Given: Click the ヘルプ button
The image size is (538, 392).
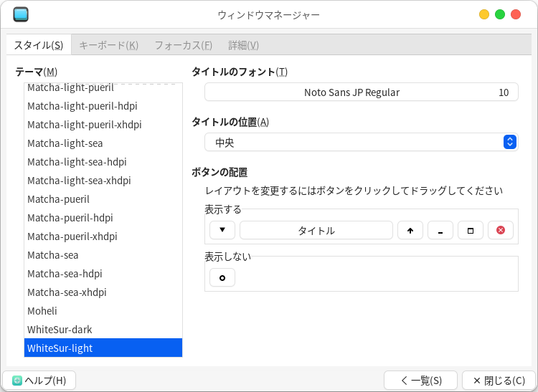Looking at the screenshot, I should point(39,381).
